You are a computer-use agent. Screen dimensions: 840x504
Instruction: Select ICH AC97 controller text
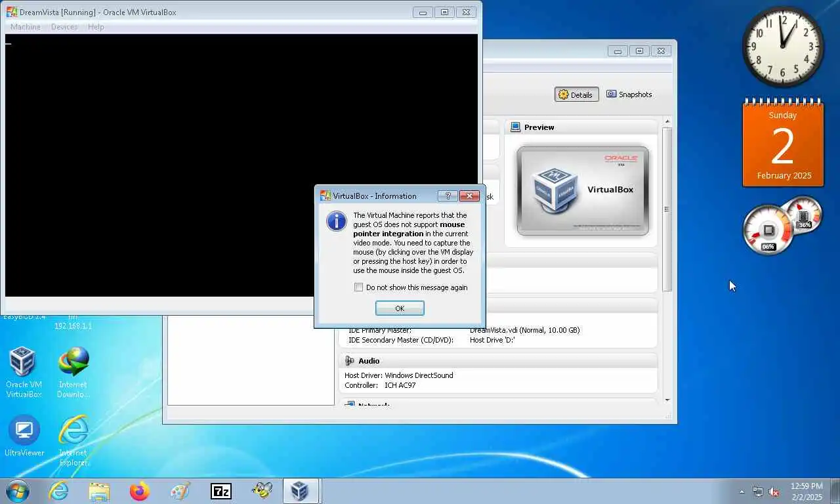(400, 385)
